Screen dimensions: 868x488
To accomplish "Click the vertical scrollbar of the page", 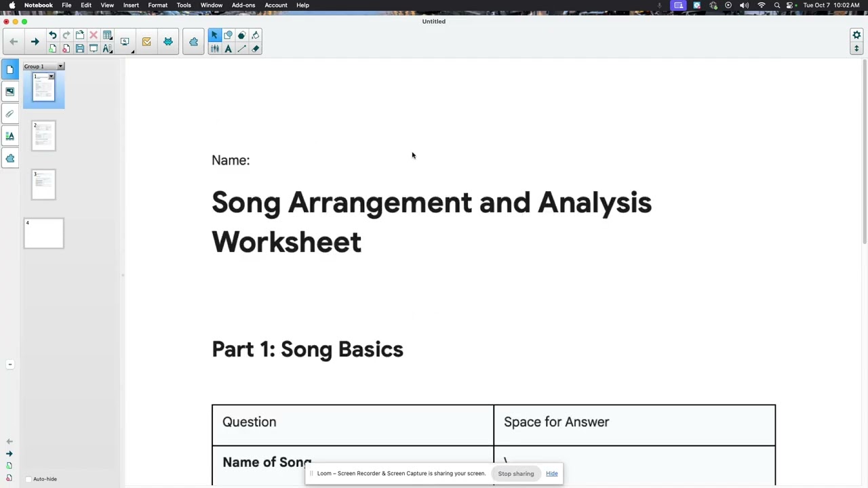I will (865, 152).
